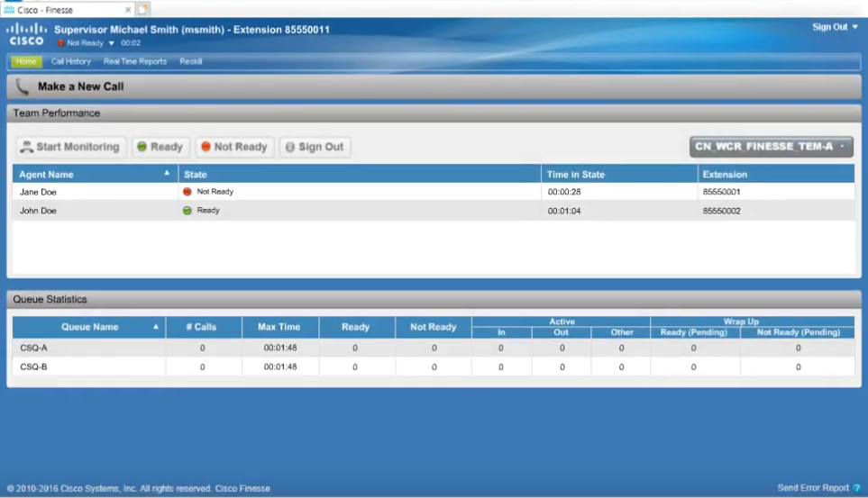
Task: Switch to the Home tab
Action: (x=26, y=61)
